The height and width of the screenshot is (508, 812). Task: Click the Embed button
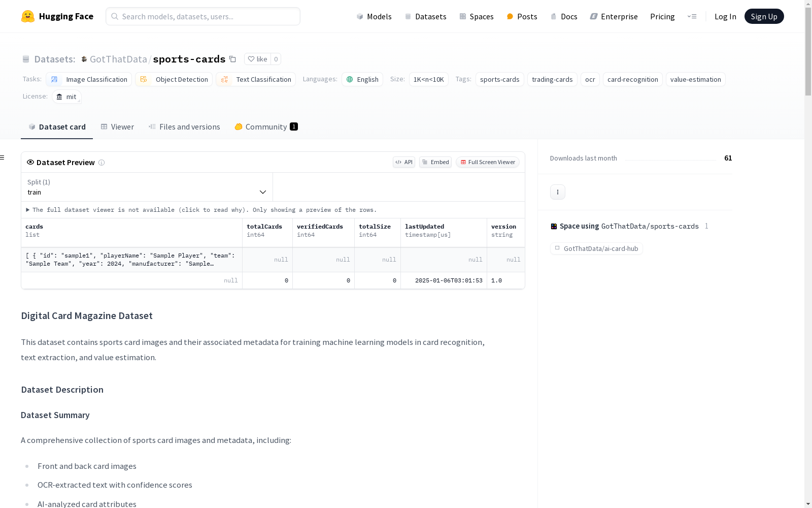click(x=435, y=162)
